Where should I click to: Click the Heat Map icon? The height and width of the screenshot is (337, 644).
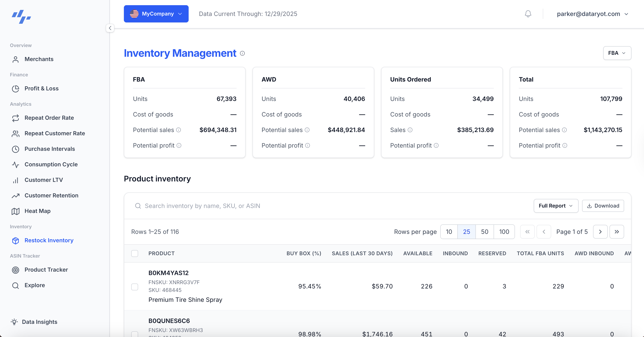coord(16,211)
